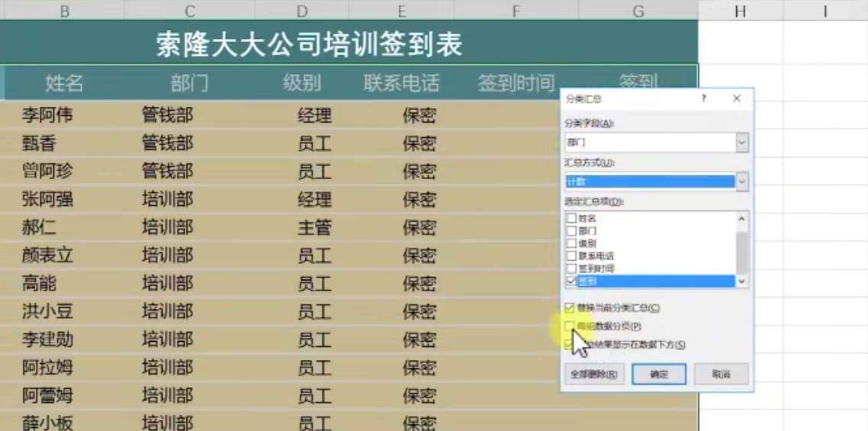868x431 pixels.
Task: Select the cell containing 曾阿珍
Action: tap(64, 171)
